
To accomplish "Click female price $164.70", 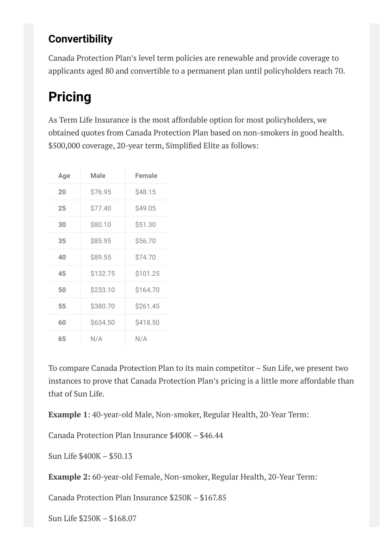I will click(147, 290).
